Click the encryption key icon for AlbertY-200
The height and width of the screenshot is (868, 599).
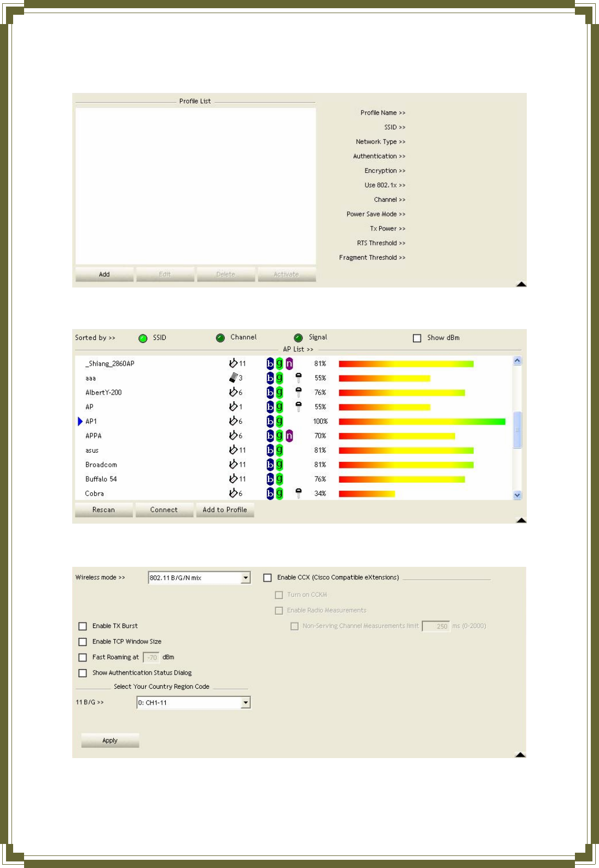click(x=298, y=392)
